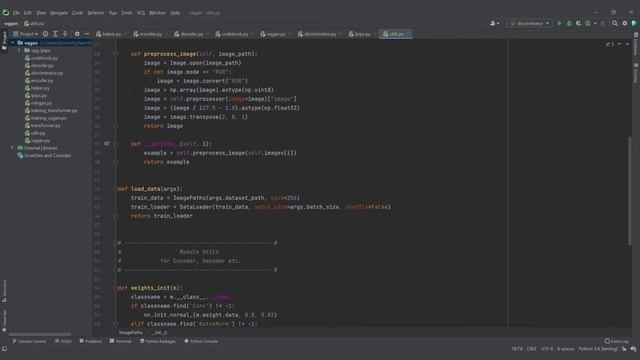The width and height of the screenshot is (640, 360).
Task: Run with coverage icon in toolbar
Action: coord(578,24)
